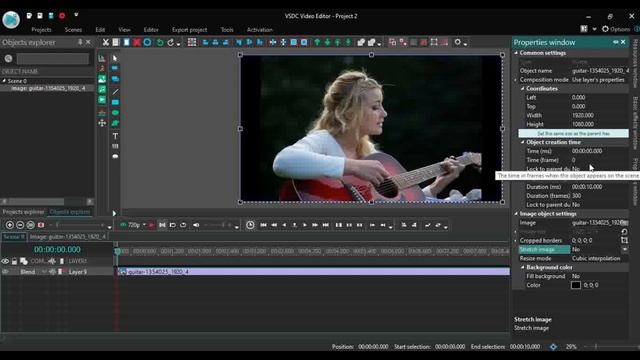Click the crop tool icon beside Cropped borders
The height and width of the screenshot is (360, 640).
click(624, 240)
